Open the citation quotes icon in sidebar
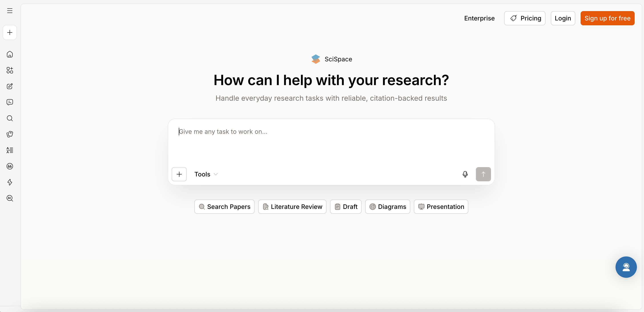The image size is (644, 312). (x=10, y=166)
